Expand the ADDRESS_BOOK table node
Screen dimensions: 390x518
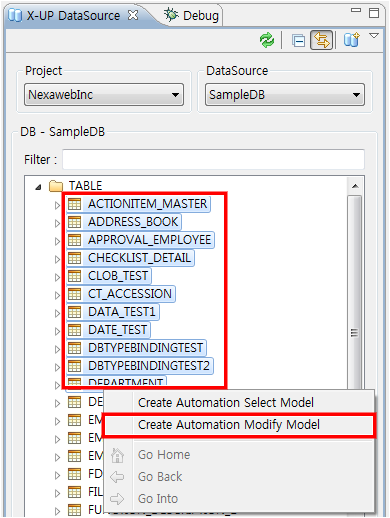(57, 223)
